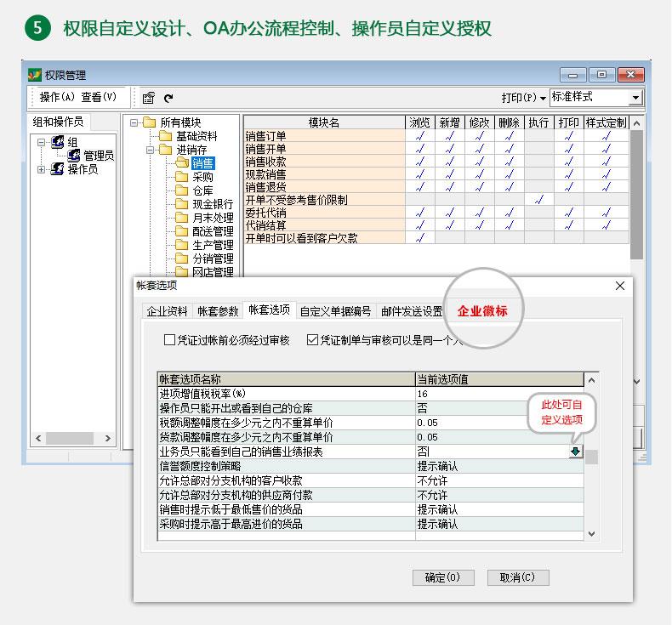Viewport: 672px width, 625px height.
Task: Open the 标准样式 style dropdown
Action: (x=635, y=98)
